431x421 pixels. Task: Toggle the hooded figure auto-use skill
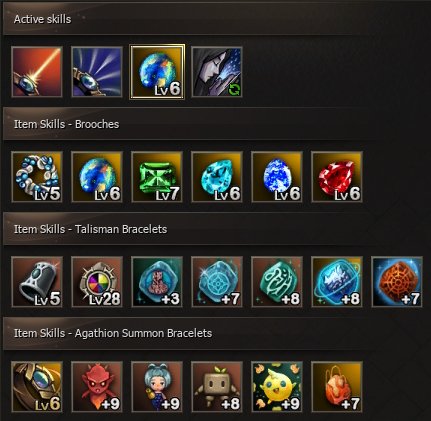pyautogui.click(x=217, y=72)
